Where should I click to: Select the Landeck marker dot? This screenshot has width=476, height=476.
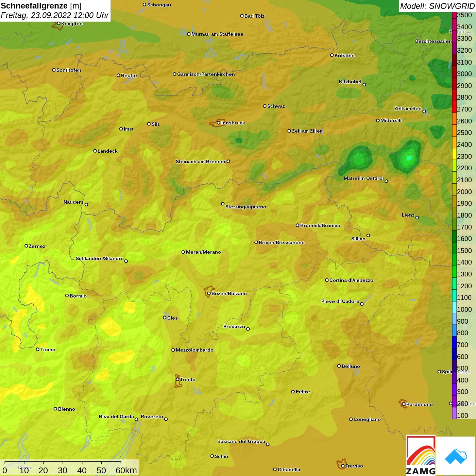(95, 151)
